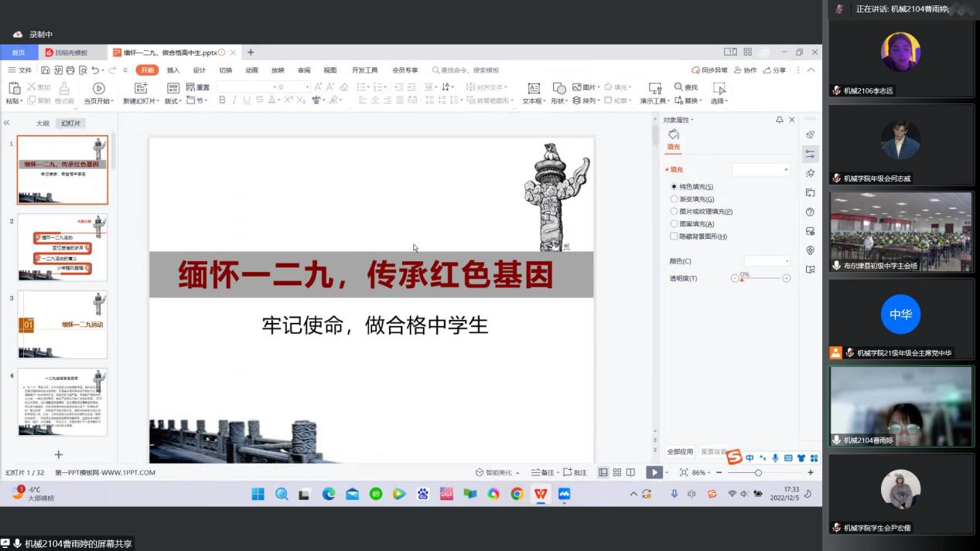Enable the 隐藏背景图形 checkbox
This screenshot has width=980, height=551.
(x=674, y=236)
